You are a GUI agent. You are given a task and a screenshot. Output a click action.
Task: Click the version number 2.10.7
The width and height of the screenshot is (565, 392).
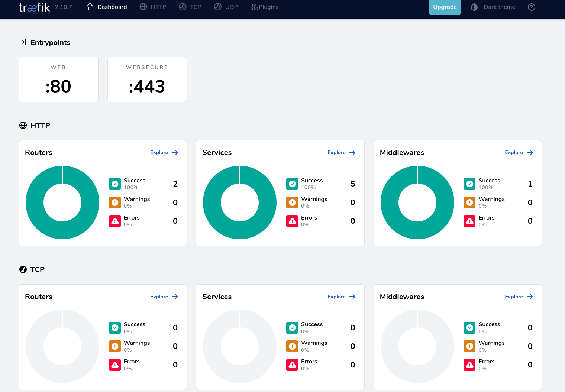[64, 7]
